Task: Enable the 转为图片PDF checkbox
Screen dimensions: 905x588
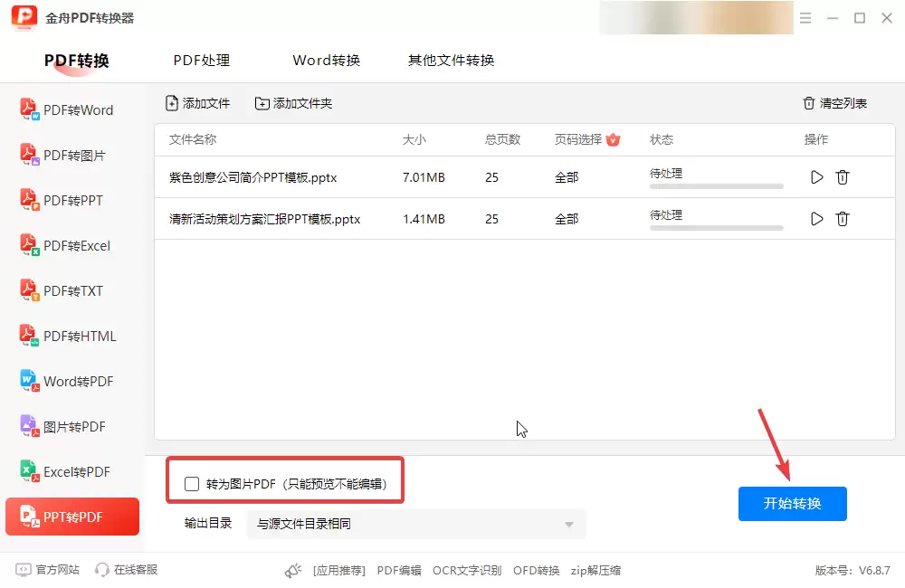Action: [191, 484]
